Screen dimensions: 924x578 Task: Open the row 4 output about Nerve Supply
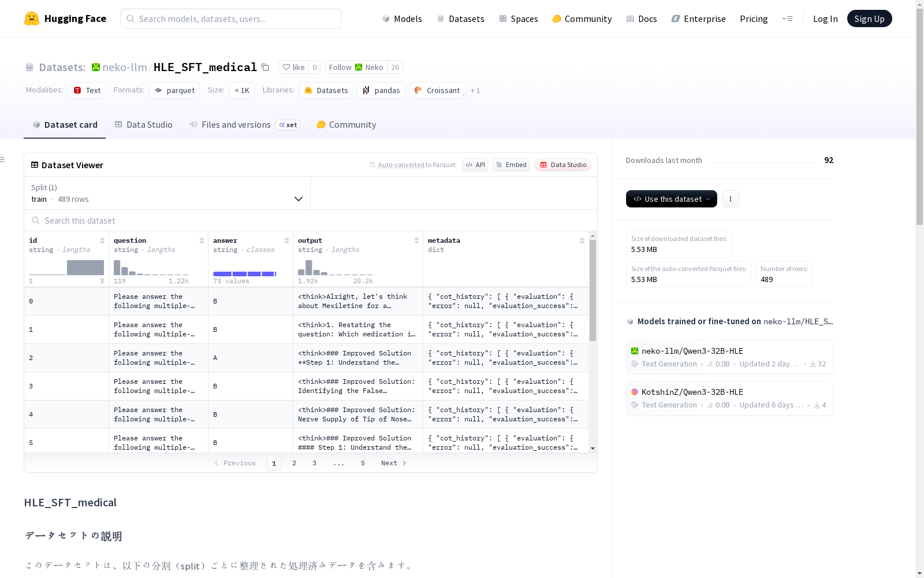coord(358,414)
